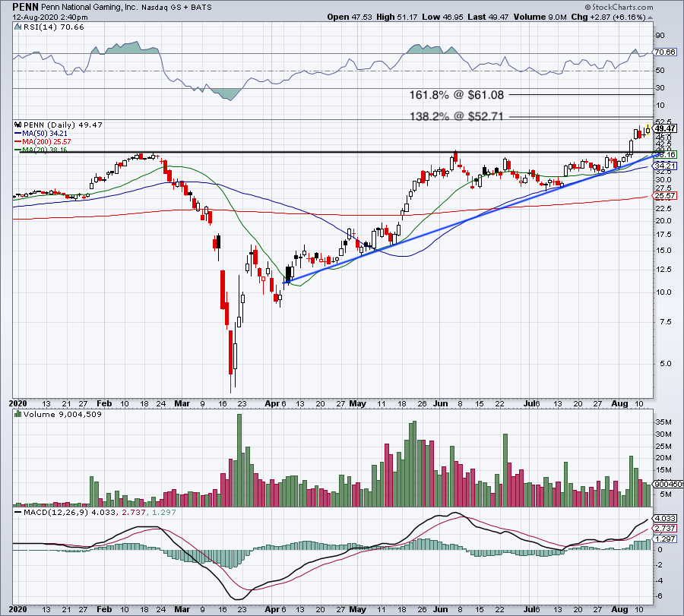Click the Open 47.53 value
This screenshot has height=616, width=684.
(350, 17)
